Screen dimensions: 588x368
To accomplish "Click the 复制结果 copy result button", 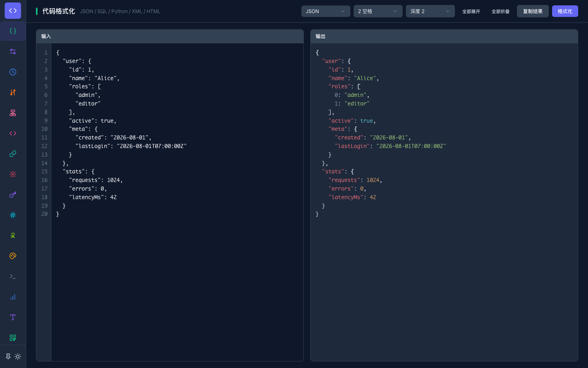I will [x=532, y=11].
